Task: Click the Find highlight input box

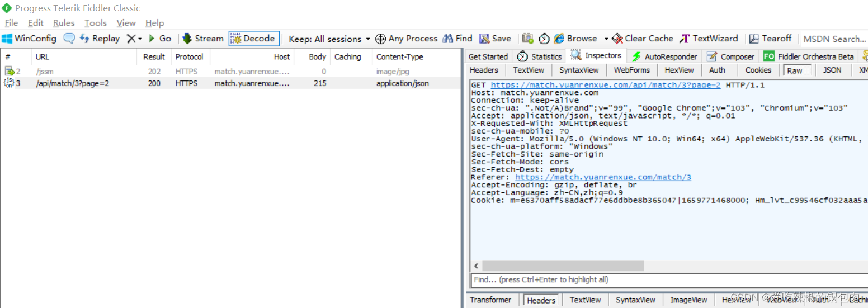Action: click(669, 279)
